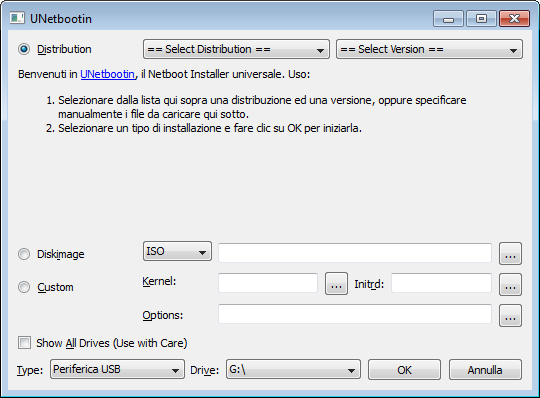
Task: Browse for disk image file button
Action: (x=510, y=254)
